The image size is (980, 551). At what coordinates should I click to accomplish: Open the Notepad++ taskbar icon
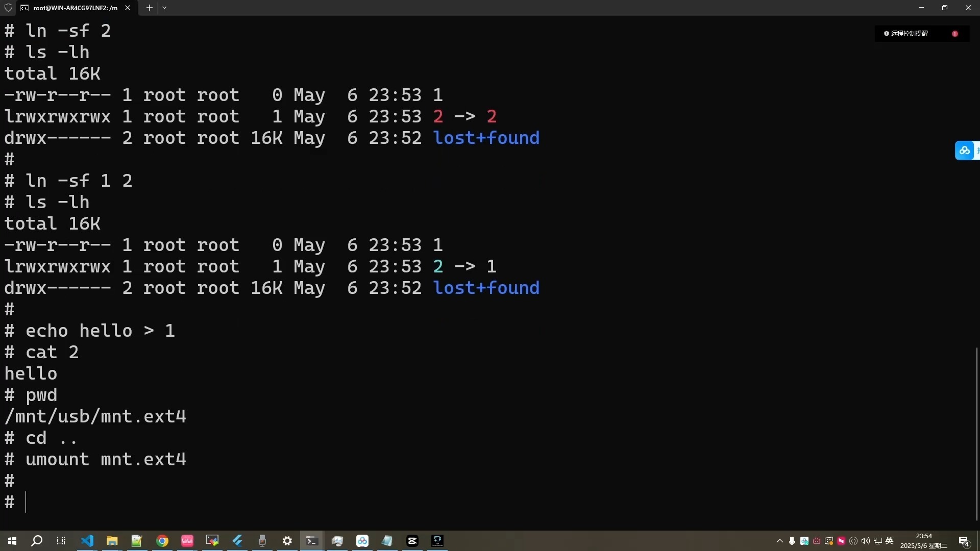coord(136,541)
